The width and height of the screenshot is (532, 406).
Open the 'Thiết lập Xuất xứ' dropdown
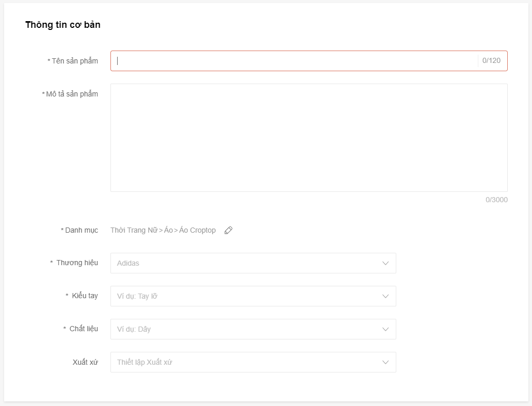pyautogui.click(x=253, y=362)
